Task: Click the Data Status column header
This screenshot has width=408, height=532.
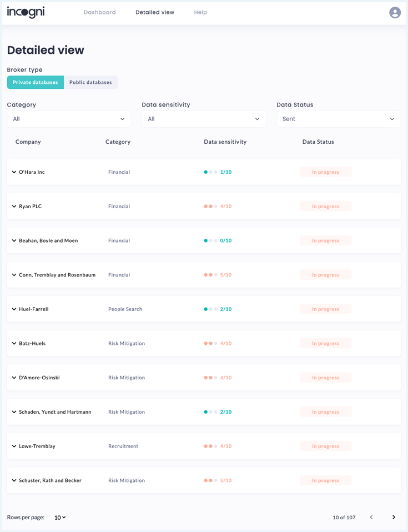Action: click(x=318, y=142)
